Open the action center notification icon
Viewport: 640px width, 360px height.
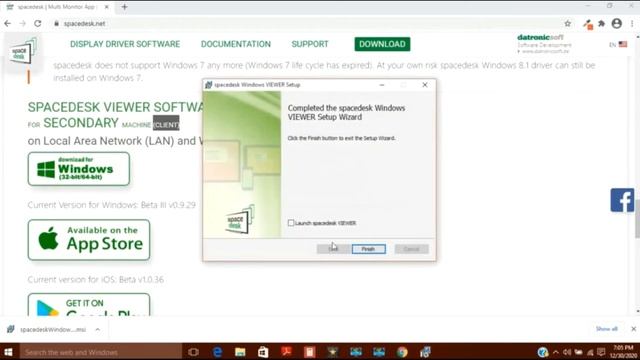[x=601, y=352]
